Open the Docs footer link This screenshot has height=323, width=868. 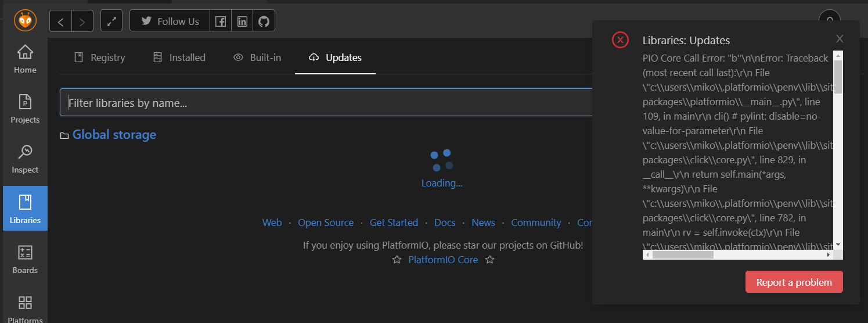[445, 222]
